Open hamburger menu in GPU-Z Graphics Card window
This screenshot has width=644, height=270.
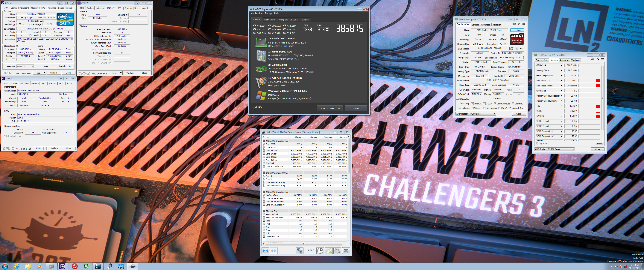[524, 24]
